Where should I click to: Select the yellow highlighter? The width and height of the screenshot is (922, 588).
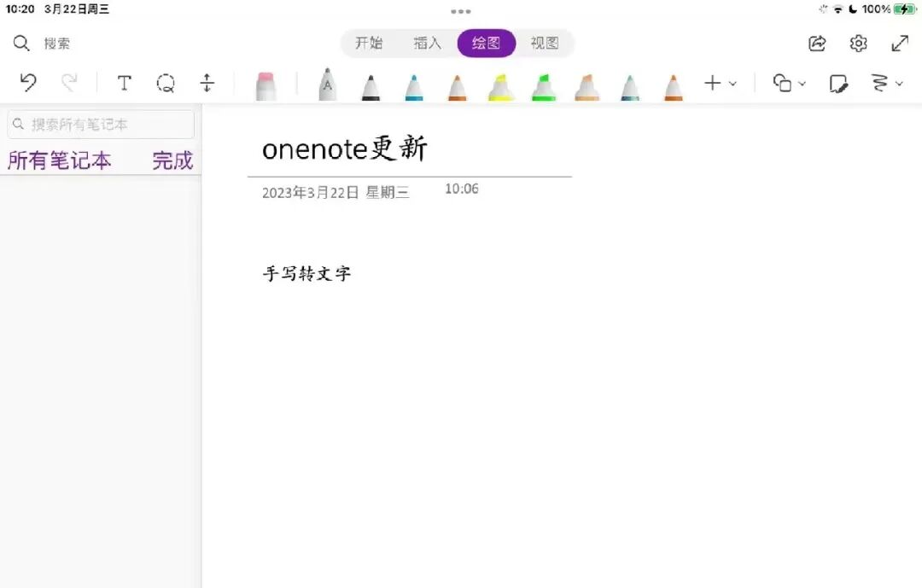click(501, 88)
